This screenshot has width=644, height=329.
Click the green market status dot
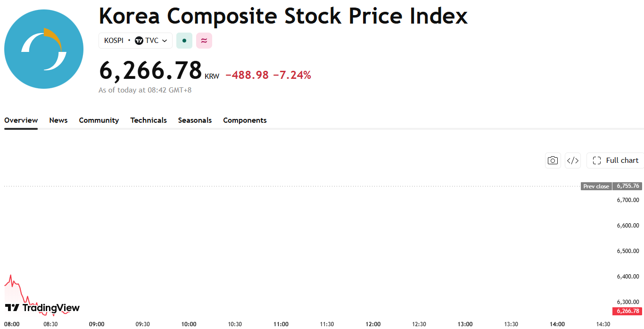click(x=184, y=41)
